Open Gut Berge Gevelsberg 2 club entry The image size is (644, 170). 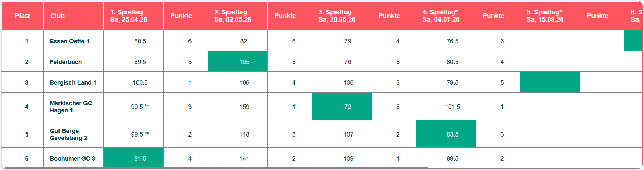coord(68,134)
